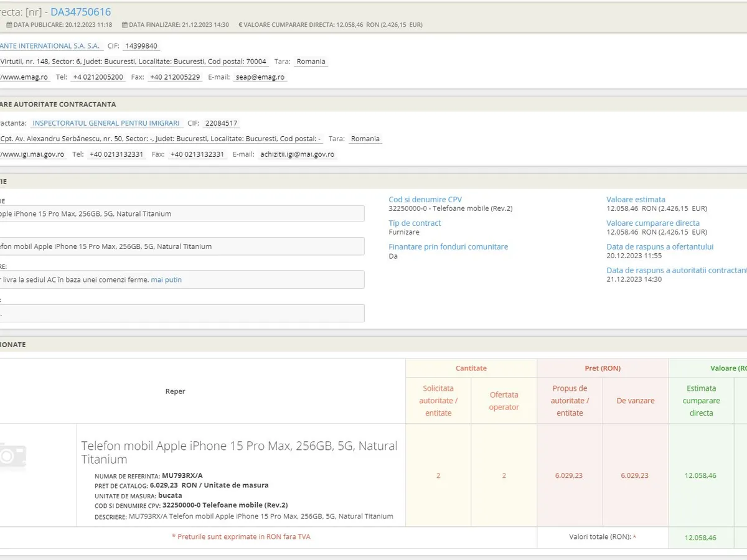Click the seap@emag.ro email field

260,77
